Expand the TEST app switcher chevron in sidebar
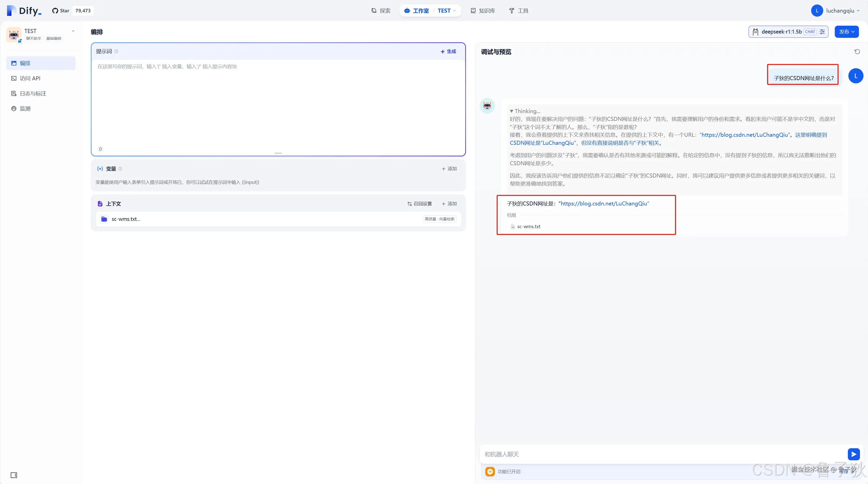Screen dimensions: 868x484 pyautogui.click(x=73, y=31)
